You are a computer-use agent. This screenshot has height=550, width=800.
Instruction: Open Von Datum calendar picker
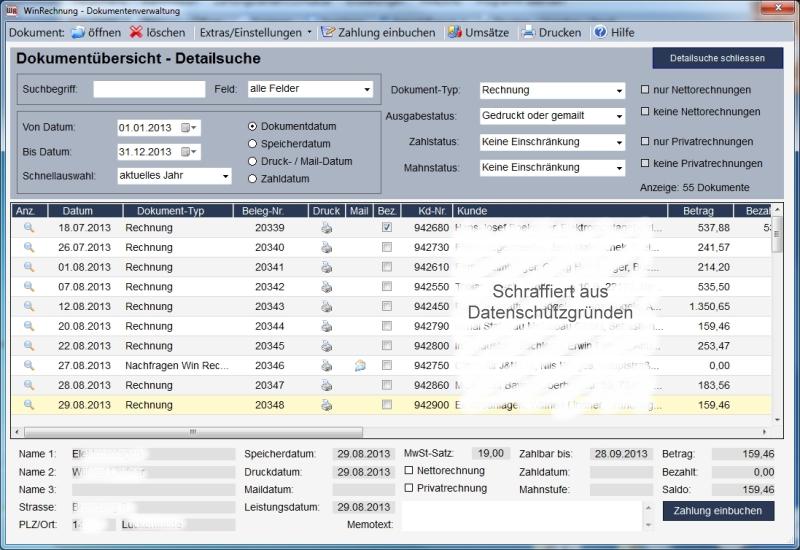click(189, 128)
